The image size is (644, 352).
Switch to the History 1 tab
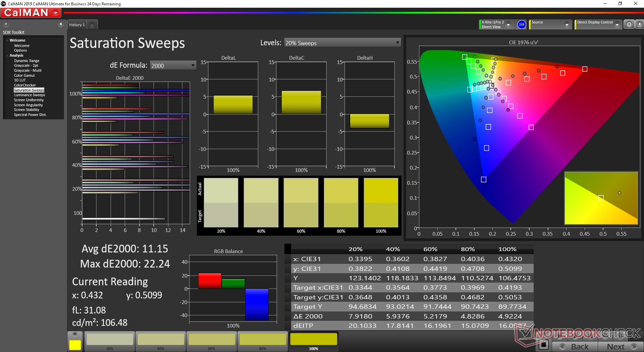[77, 25]
